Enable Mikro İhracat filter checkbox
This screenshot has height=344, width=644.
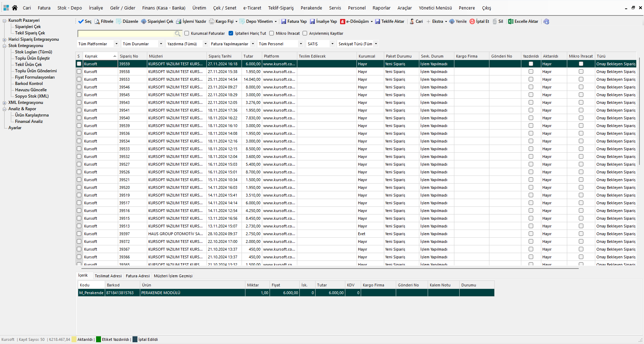pyautogui.click(x=271, y=33)
